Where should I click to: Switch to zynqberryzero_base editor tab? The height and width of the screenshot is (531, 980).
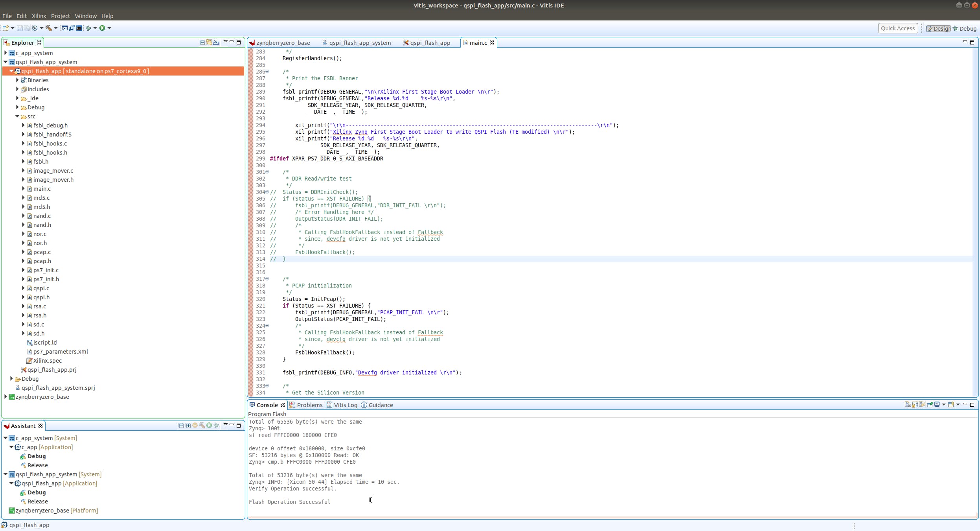click(x=280, y=43)
